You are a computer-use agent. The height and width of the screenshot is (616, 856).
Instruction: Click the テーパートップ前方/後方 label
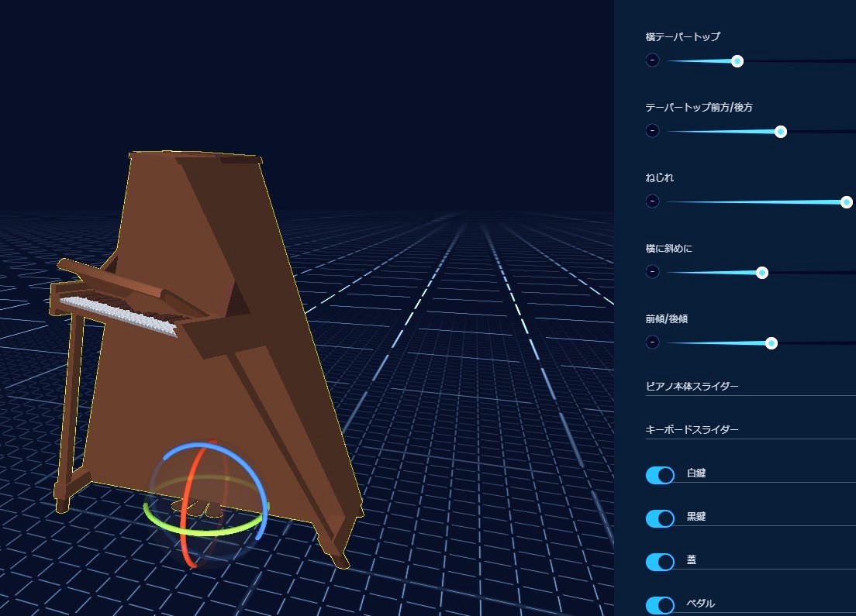699,108
